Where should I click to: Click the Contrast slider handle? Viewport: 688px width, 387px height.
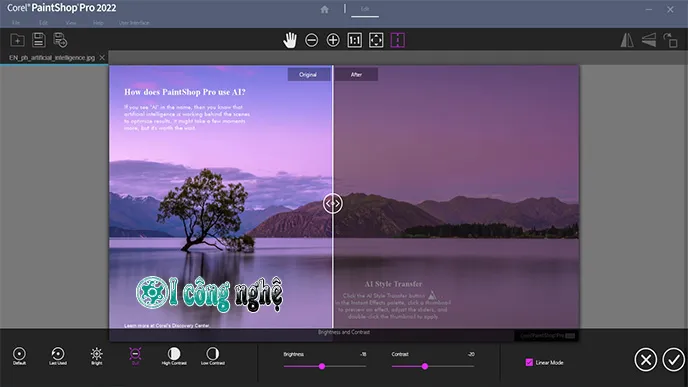point(425,366)
